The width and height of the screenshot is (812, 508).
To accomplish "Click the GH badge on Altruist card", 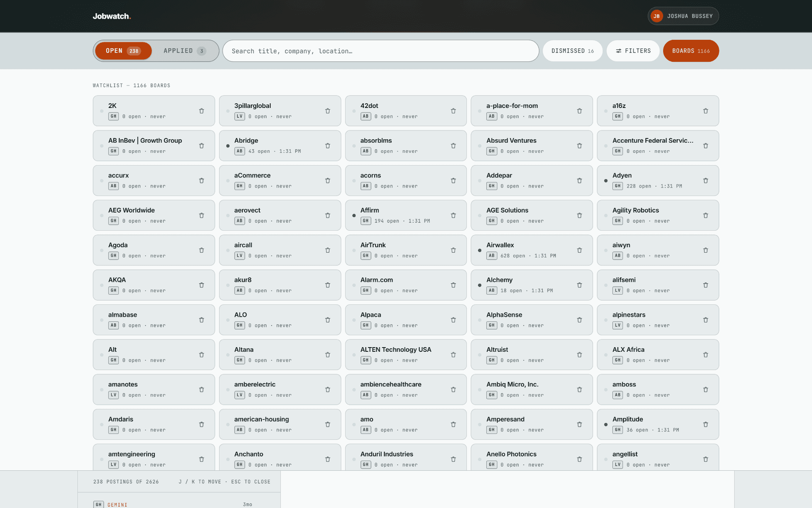I will click(x=491, y=360).
